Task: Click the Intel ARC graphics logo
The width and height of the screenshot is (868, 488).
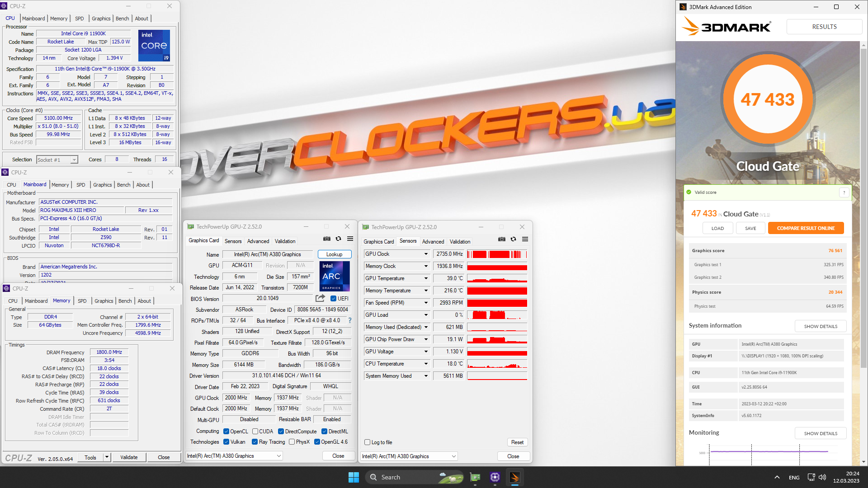Action: [x=334, y=276]
